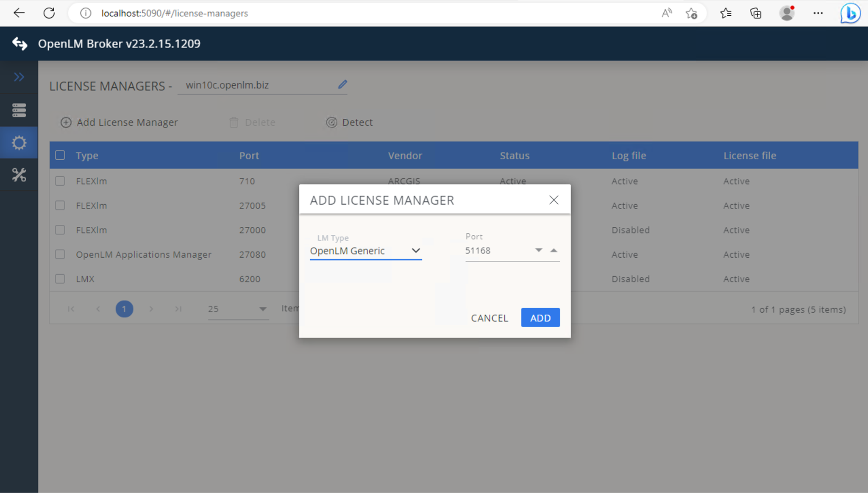Open the license servers list sidebar icon

pyautogui.click(x=19, y=110)
